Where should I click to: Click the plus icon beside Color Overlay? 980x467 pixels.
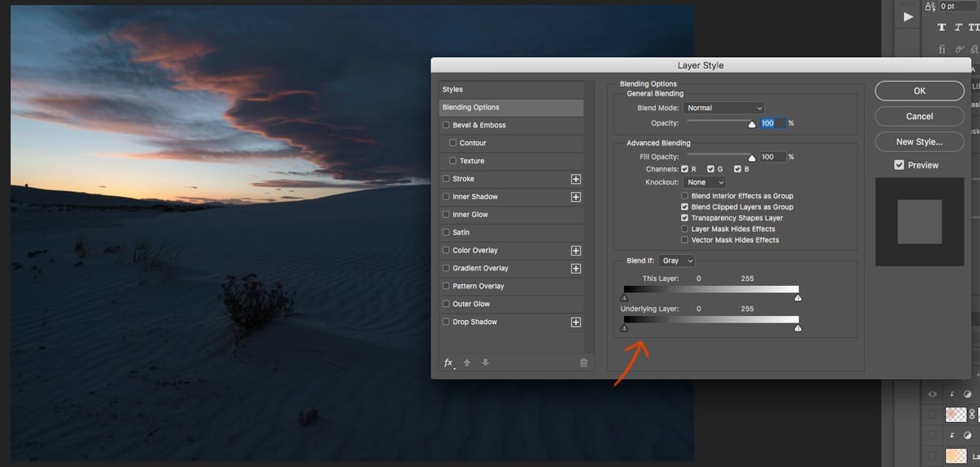[576, 251]
